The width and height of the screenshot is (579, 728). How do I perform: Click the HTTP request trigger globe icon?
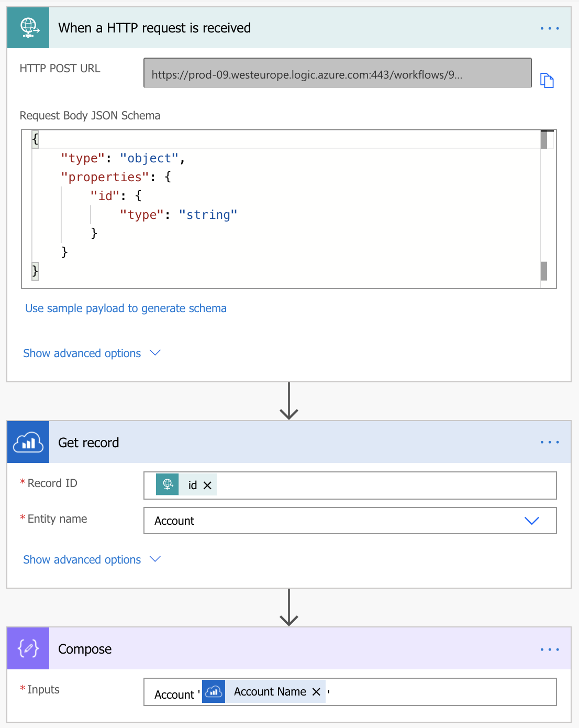pyautogui.click(x=28, y=28)
